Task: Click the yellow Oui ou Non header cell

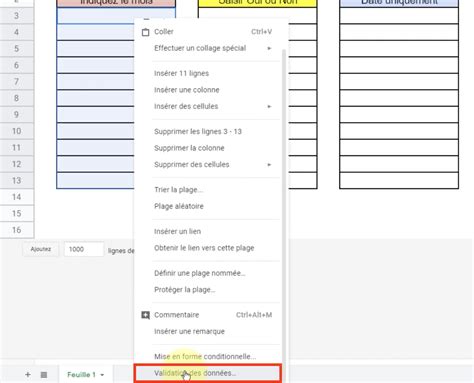Action: (257, 3)
